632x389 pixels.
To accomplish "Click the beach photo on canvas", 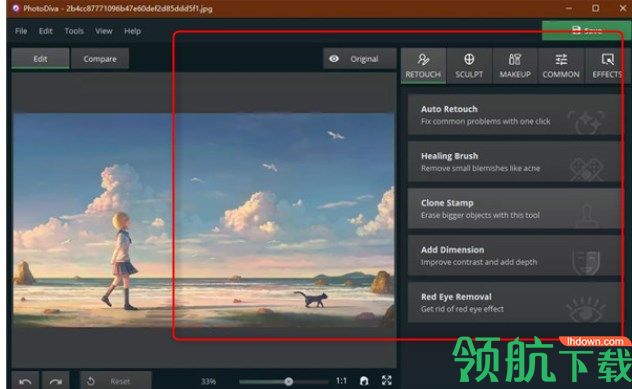I will click(x=204, y=220).
